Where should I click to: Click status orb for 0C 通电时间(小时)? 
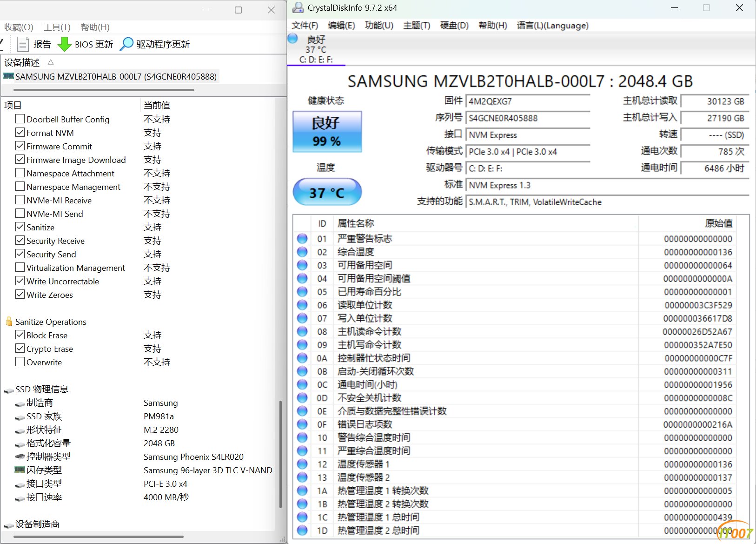pyautogui.click(x=302, y=384)
